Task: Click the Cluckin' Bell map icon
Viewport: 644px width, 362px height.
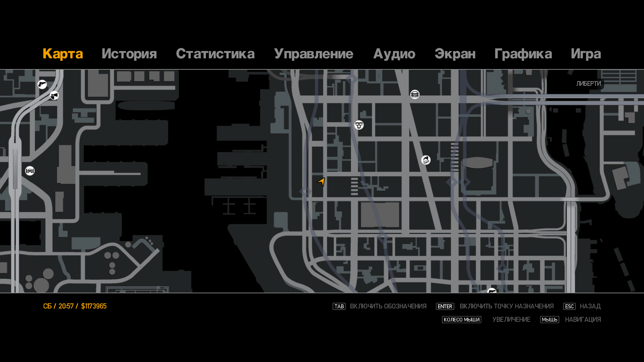Action: tap(426, 160)
